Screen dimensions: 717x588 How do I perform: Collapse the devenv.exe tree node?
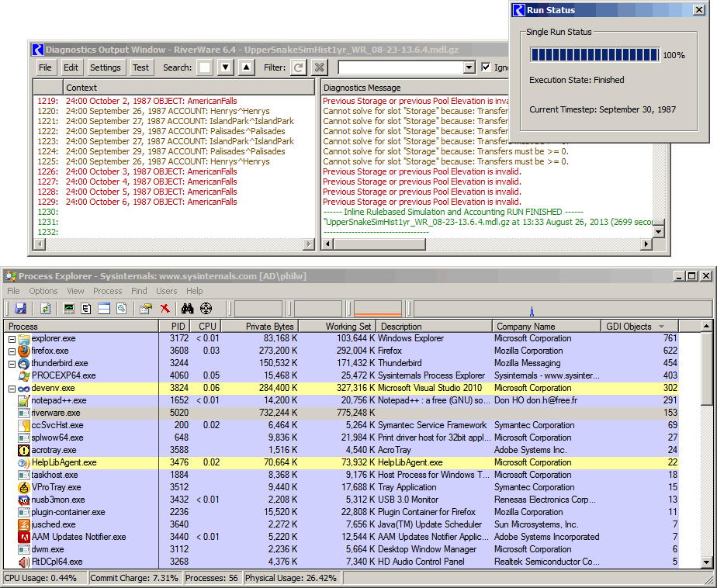pyautogui.click(x=12, y=389)
